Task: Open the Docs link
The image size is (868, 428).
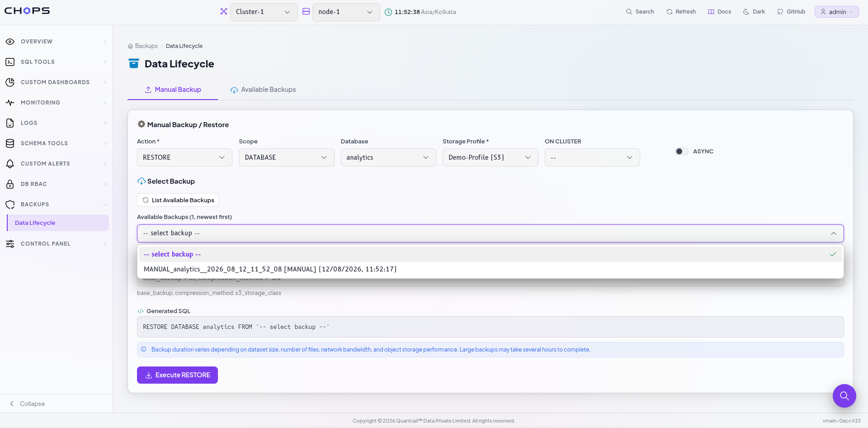Action: 719,12
